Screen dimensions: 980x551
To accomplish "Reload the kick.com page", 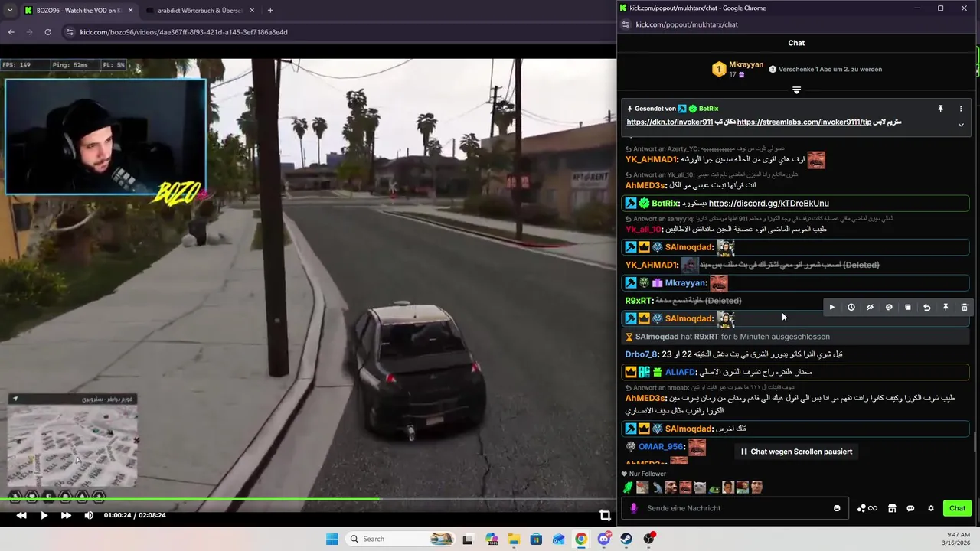I will (47, 32).
